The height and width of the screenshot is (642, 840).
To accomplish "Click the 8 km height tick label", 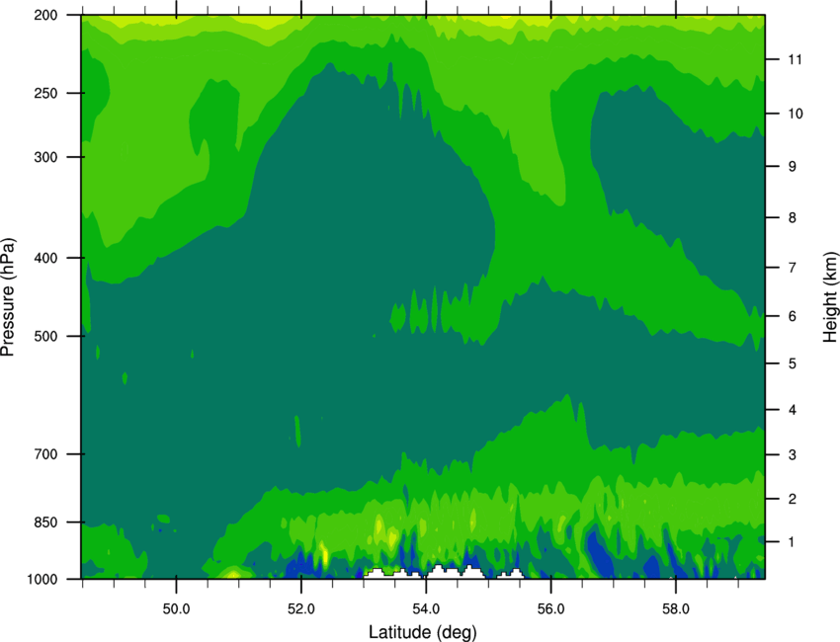I will 792,217.
